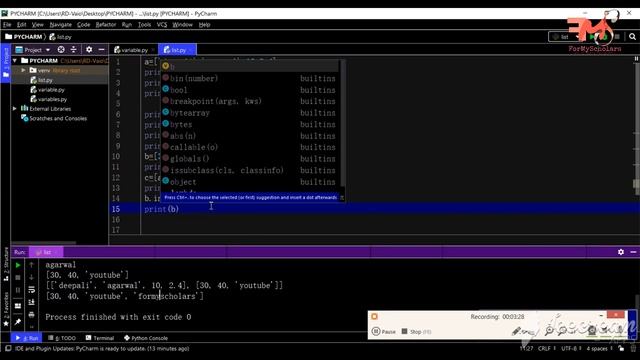Select globals() completion suggestion
Image resolution: width=640 pixels, height=360 pixels.
pos(250,159)
